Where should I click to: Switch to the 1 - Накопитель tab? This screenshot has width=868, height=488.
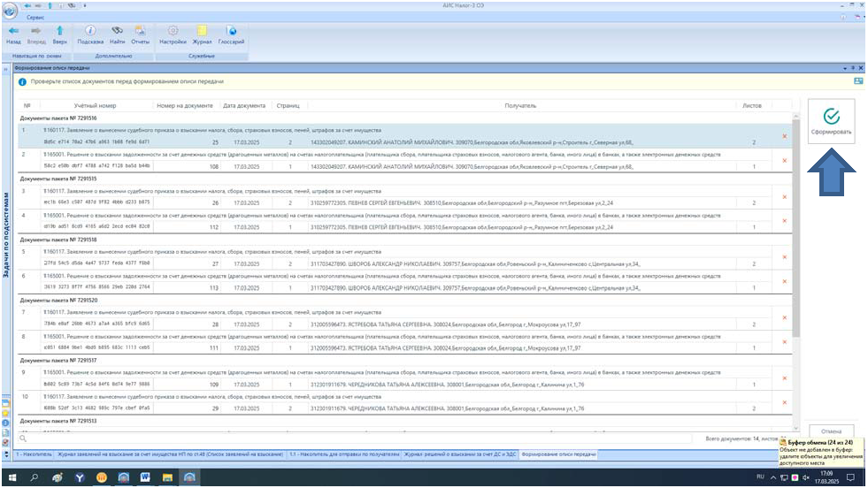tap(35, 454)
